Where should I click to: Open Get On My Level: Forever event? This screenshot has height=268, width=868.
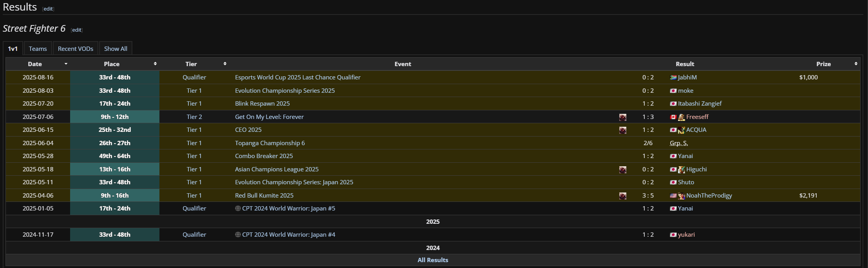coord(269,117)
